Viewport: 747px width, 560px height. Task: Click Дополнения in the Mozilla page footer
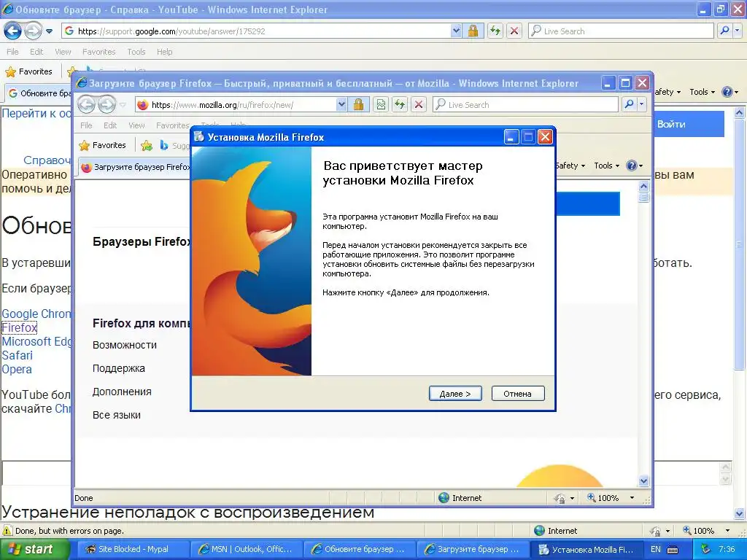pyautogui.click(x=122, y=392)
